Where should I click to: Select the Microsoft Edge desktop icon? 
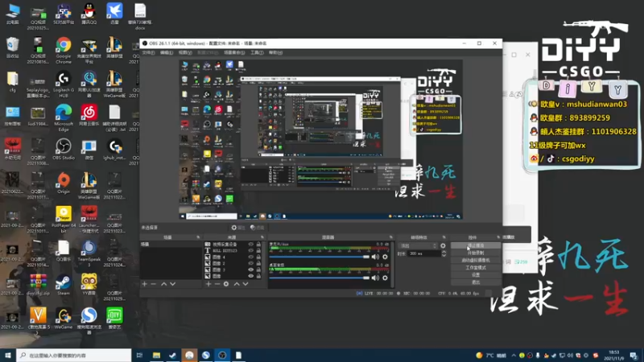(64, 118)
